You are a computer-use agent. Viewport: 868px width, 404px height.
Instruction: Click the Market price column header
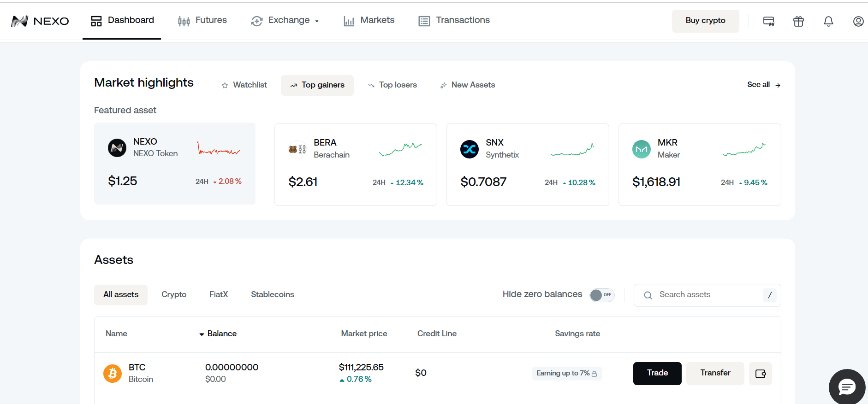coord(364,334)
